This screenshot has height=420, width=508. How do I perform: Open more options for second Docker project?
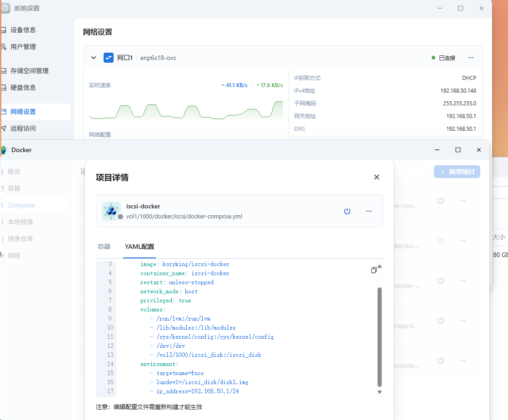(x=463, y=241)
